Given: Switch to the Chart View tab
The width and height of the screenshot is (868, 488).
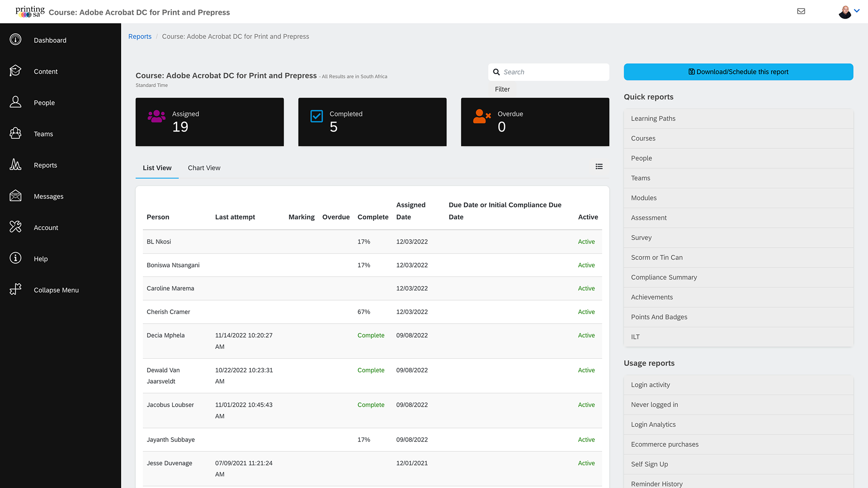Looking at the screenshot, I should [204, 168].
